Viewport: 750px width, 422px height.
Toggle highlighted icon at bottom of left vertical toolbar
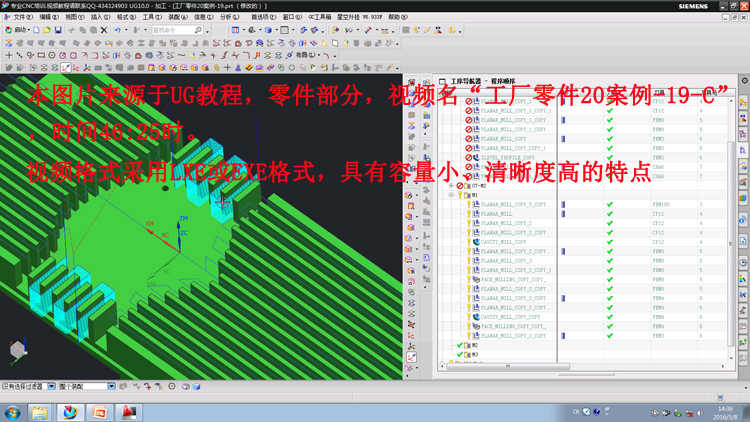point(411,357)
